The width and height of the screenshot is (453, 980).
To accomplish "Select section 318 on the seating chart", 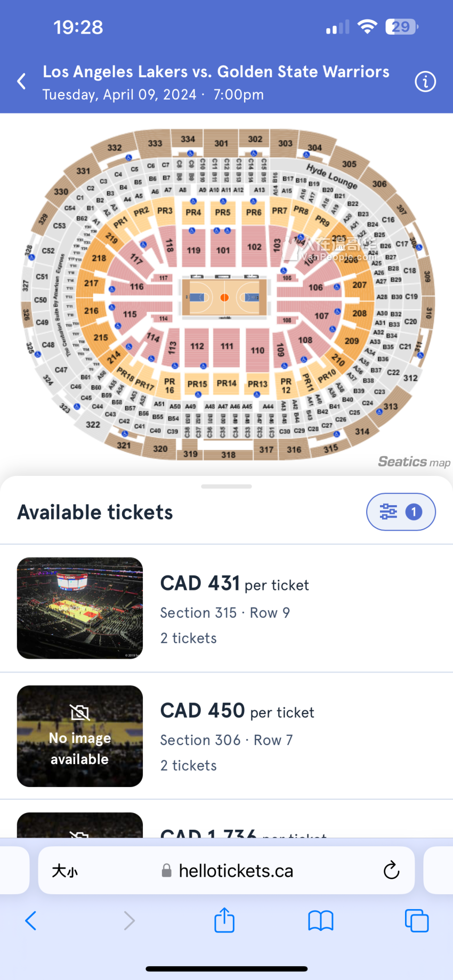I will click(x=228, y=455).
